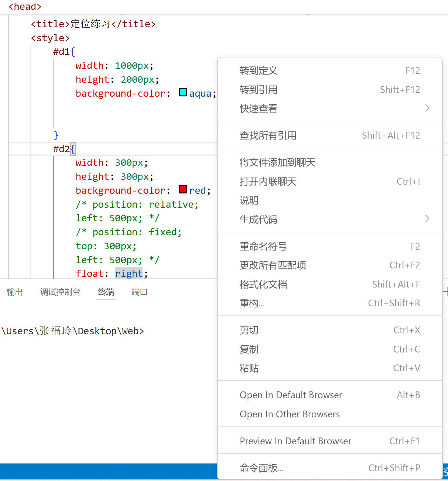Open the red color swatch picker

point(183,190)
